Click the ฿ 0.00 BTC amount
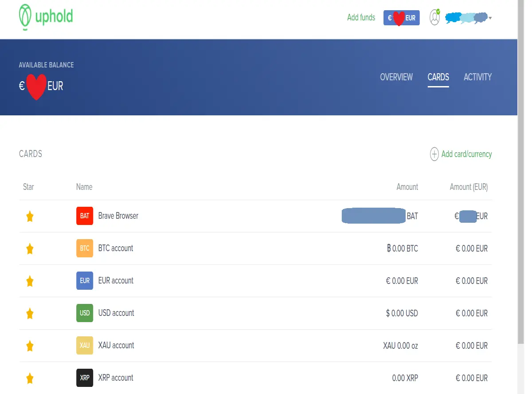The image size is (532, 394). 403,248
